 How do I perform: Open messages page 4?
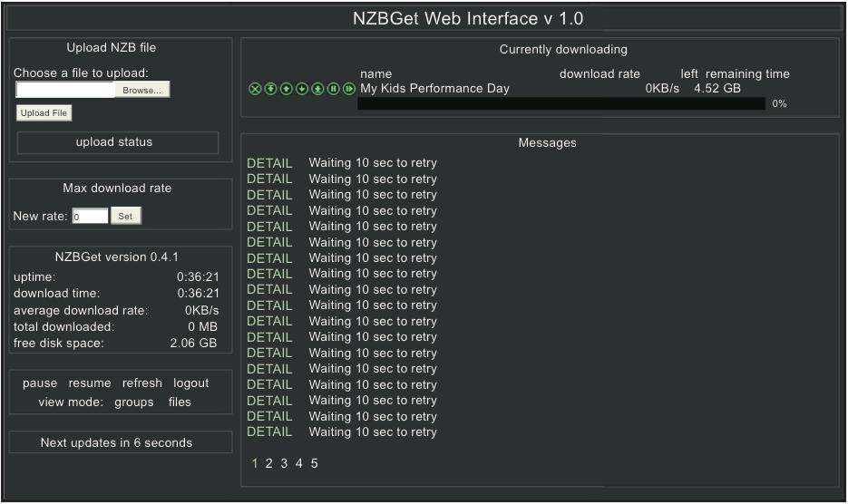299,463
